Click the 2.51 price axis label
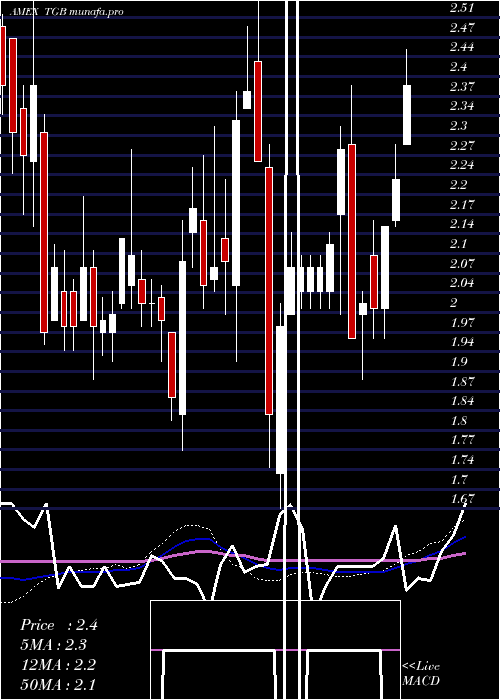Viewport: 500px width, 700px height. click(462, 8)
